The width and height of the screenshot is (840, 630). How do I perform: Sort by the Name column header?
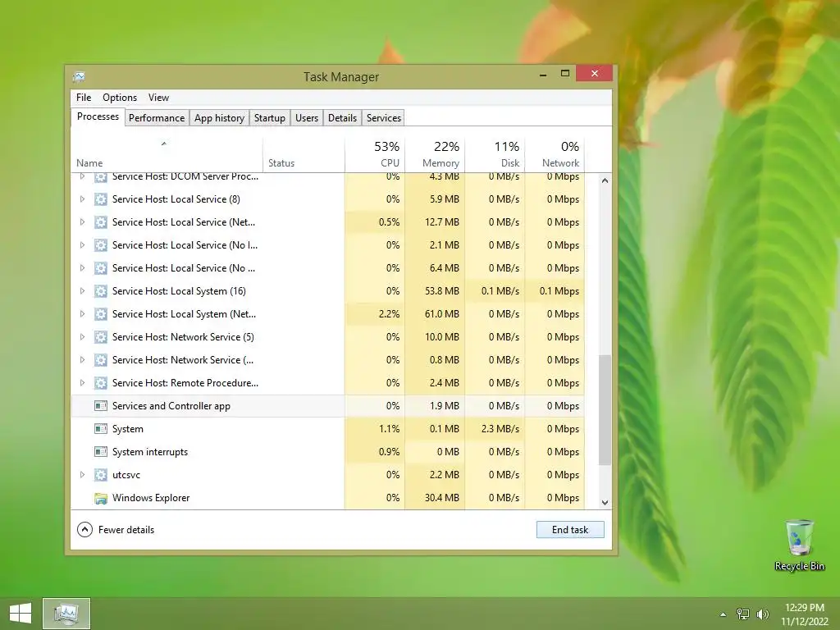pyautogui.click(x=167, y=155)
